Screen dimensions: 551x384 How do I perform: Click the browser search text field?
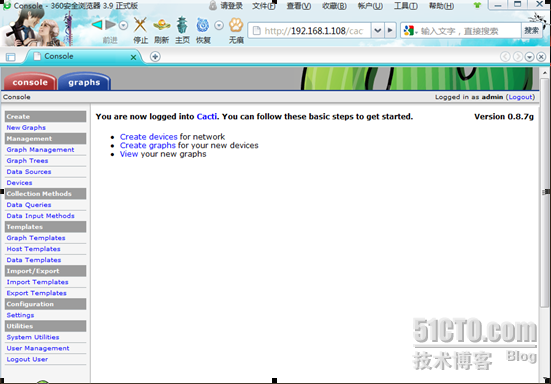[469, 31]
